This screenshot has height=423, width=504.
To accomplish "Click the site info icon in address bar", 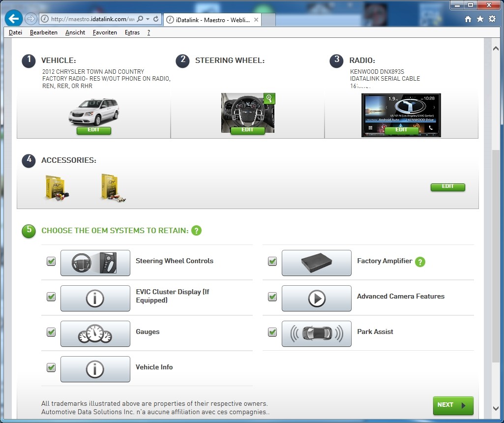I will click(45, 19).
